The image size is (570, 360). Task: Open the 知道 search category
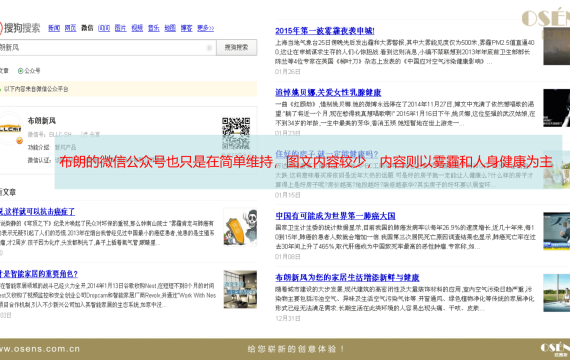tap(104, 28)
